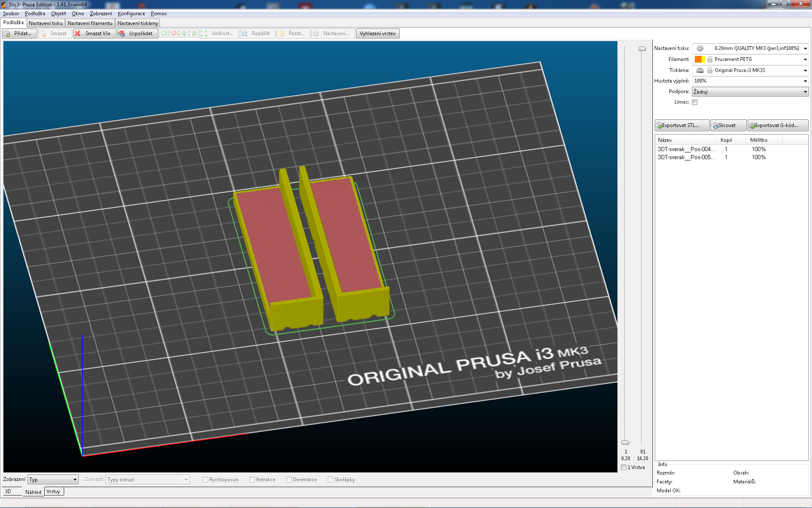Click the green plus add copy icon
The height and width of the screenshot is (508, 812).
pos(164,33)
